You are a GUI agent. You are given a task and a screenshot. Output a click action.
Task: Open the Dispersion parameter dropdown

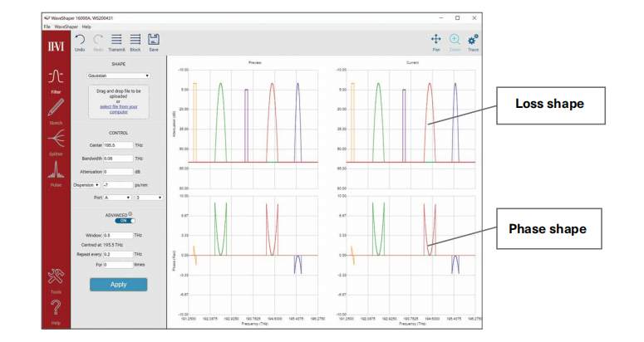click(x=86, y=185)
